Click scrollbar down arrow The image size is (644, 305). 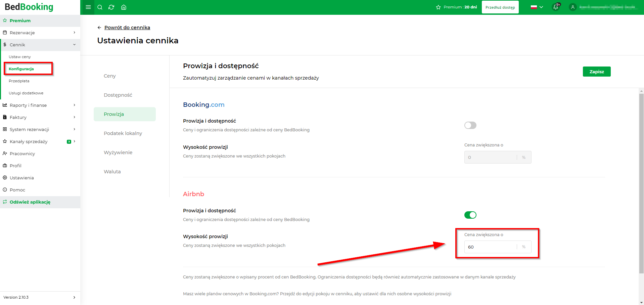click(x=641, y=302)
